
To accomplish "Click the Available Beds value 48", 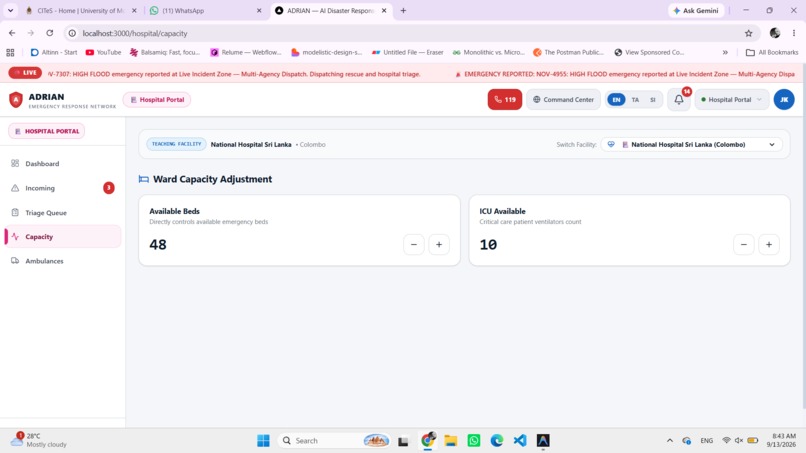I will [x=158, y=245].
